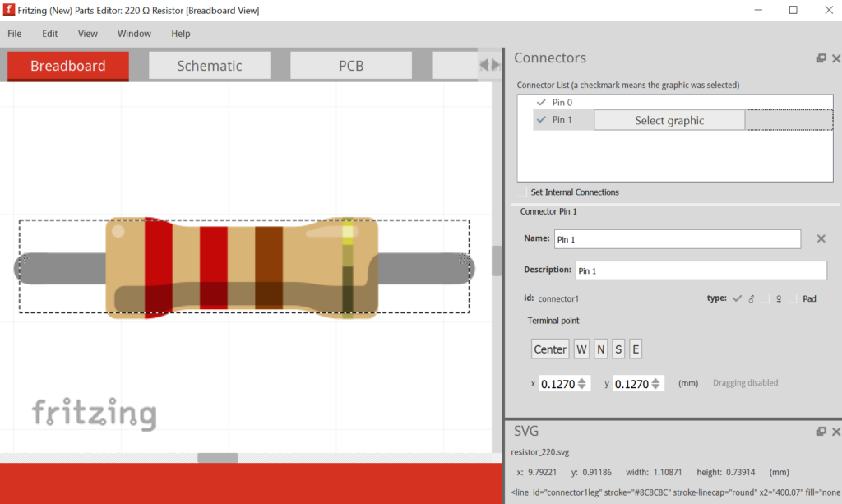Open the File menu
Screen dimensions: 842x504
point(14,34)
